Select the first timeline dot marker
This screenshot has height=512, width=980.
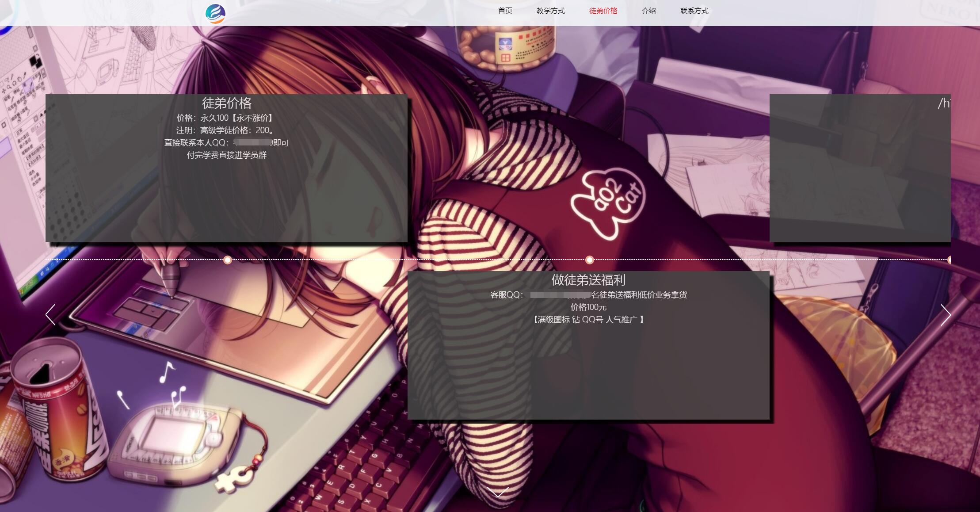(x=228, y=260)
